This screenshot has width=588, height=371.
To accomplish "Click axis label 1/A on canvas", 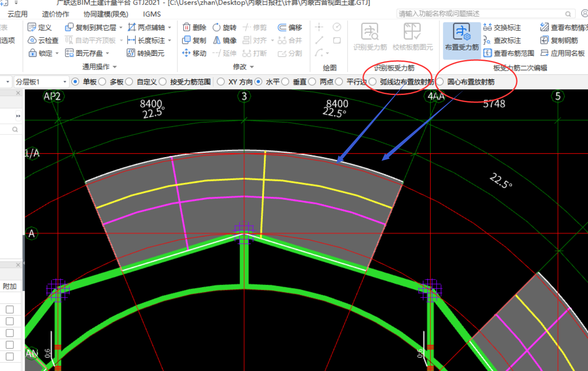I will [31, 154].
